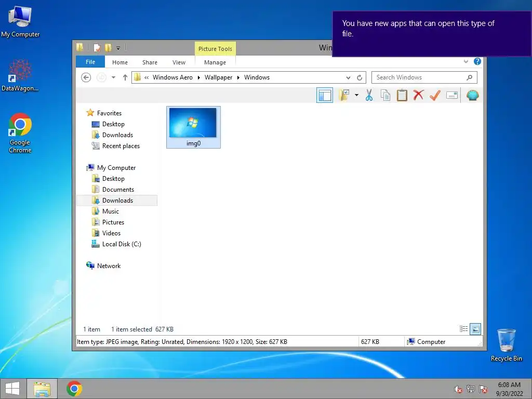Screen dimensions: 532x399
Task: Open File Explorer from the taskbar
Action: point(42,389)
